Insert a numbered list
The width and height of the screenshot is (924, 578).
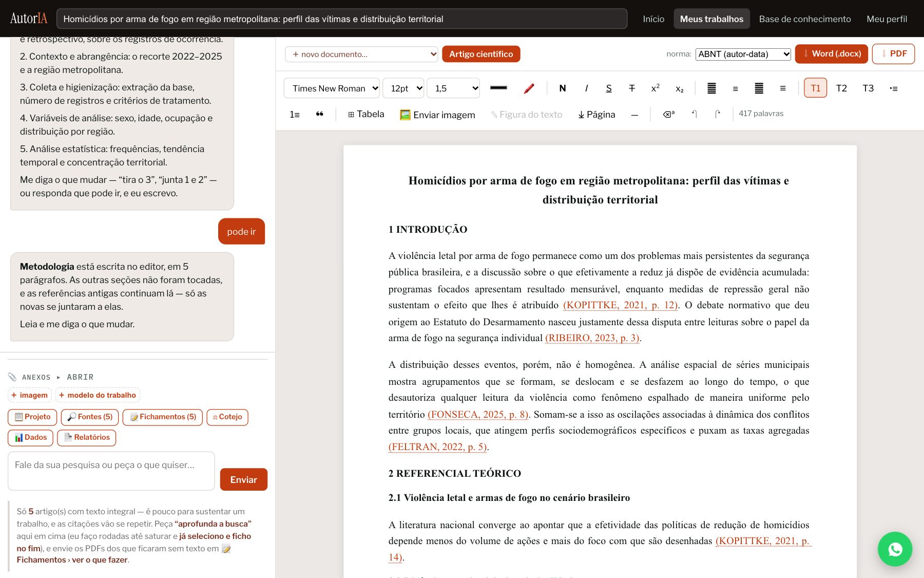coord(295,114)
